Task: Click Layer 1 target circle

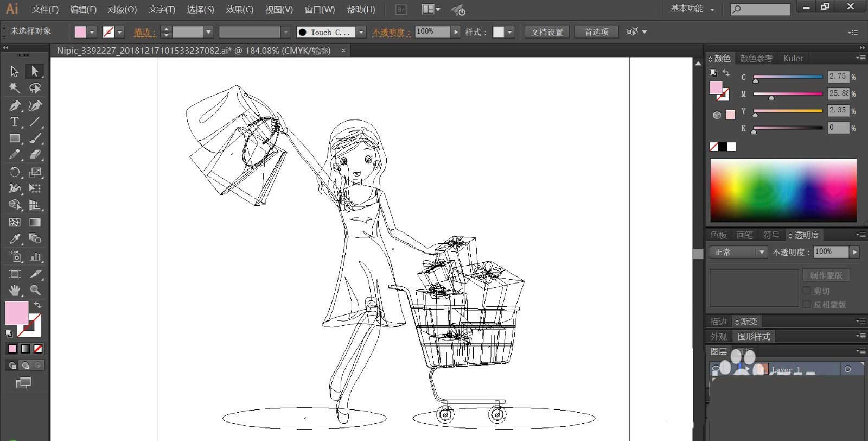Action: pyautogui.click(x=847, y=369)
